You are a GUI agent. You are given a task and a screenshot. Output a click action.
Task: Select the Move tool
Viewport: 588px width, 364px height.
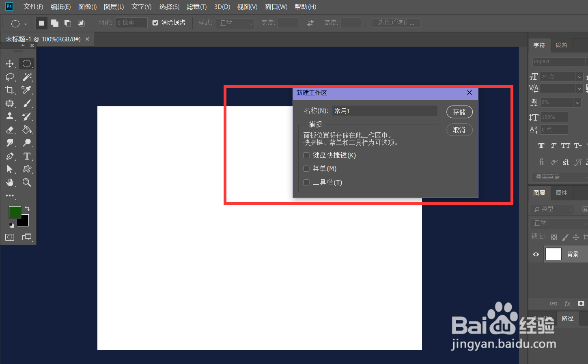[10, 64]
